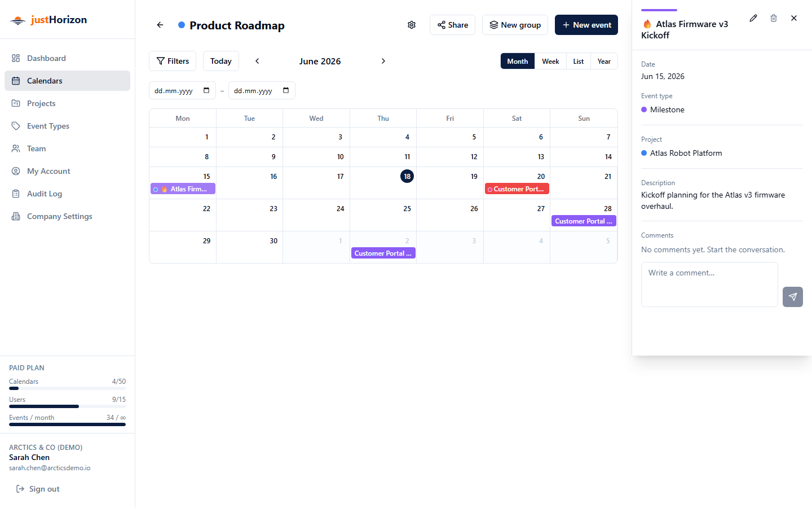Screen dimensions: 812x508
Task: Click the Milestone event type label
Action: [667, 110]
